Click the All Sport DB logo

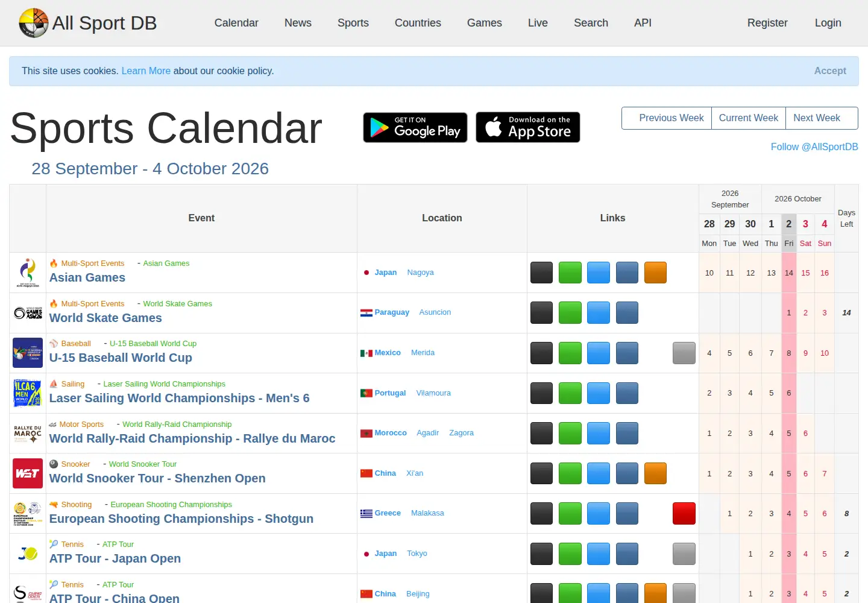coord(87,23)
